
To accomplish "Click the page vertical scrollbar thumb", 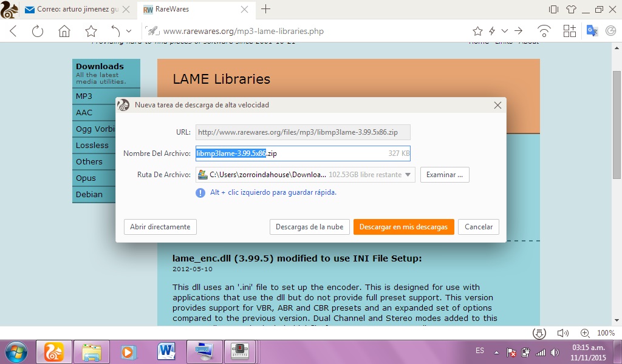I will coord(617,125).
